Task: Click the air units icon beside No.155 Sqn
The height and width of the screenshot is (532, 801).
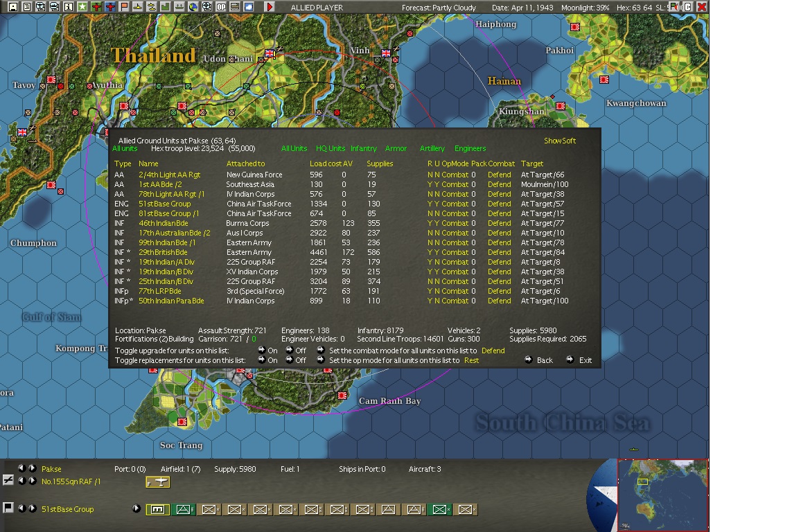Action: (8, 480)
